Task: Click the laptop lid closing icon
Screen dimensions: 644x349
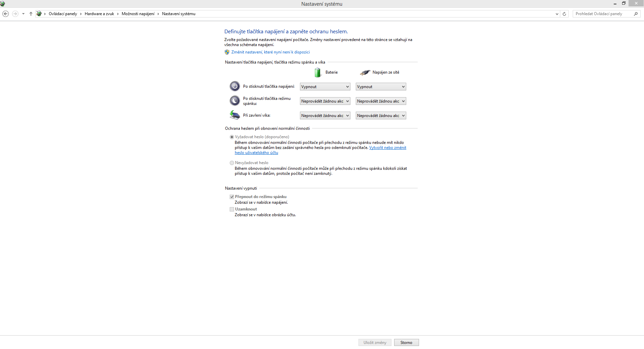Action: [x=235, y=115]
